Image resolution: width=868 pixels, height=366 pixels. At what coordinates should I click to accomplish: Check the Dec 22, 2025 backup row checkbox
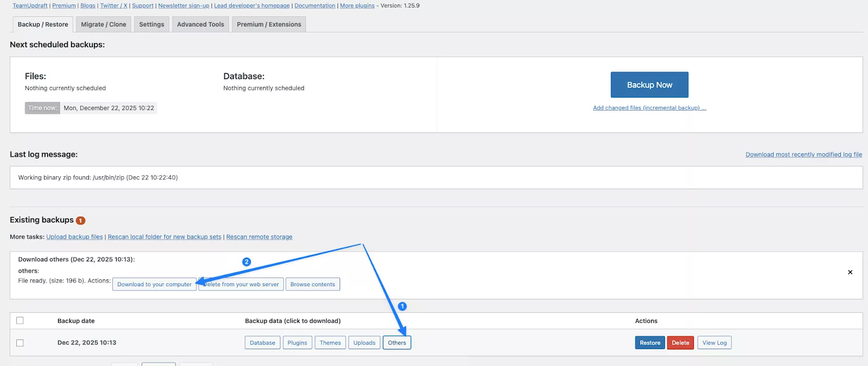(20, 343)
